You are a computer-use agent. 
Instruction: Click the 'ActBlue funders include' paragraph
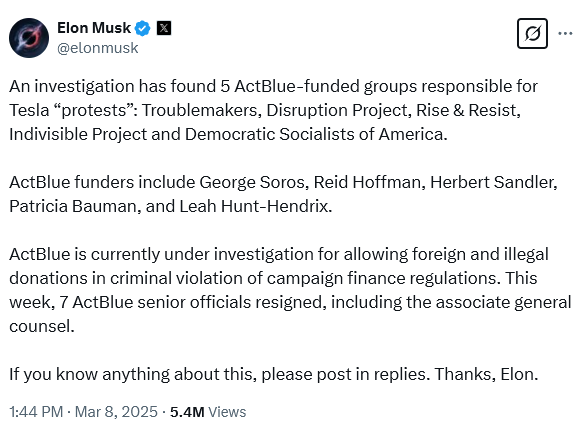(283, 194)
